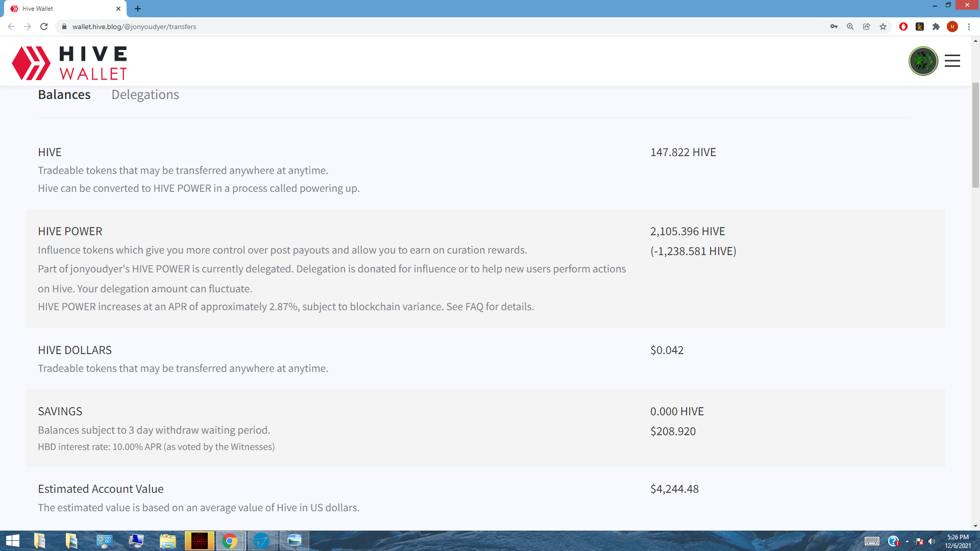Open File Explorer from the taskbar
Viewport: 980px width, 551px height.
click(167, 541)
